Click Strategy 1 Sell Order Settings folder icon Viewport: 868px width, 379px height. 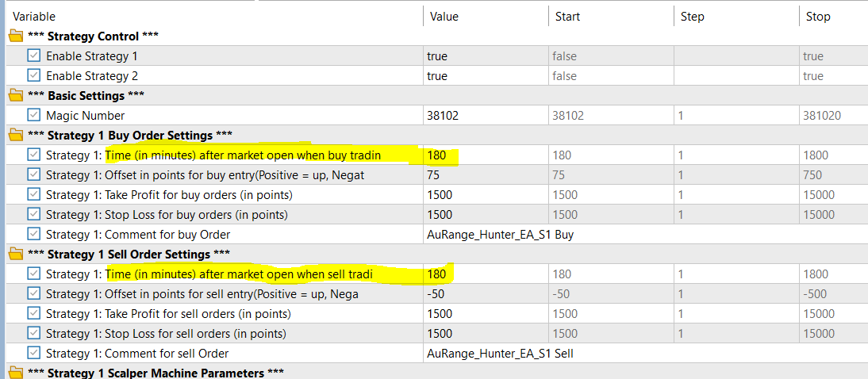point(15,255)
